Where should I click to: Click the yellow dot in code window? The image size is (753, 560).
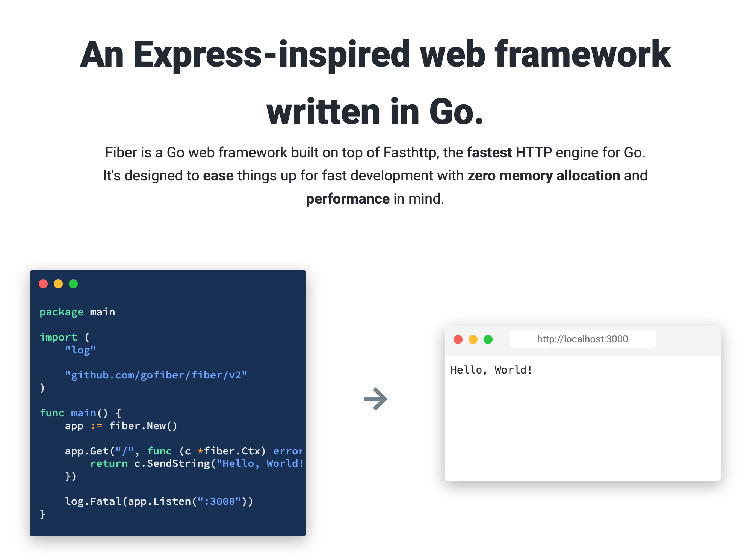tap(58, 284)
